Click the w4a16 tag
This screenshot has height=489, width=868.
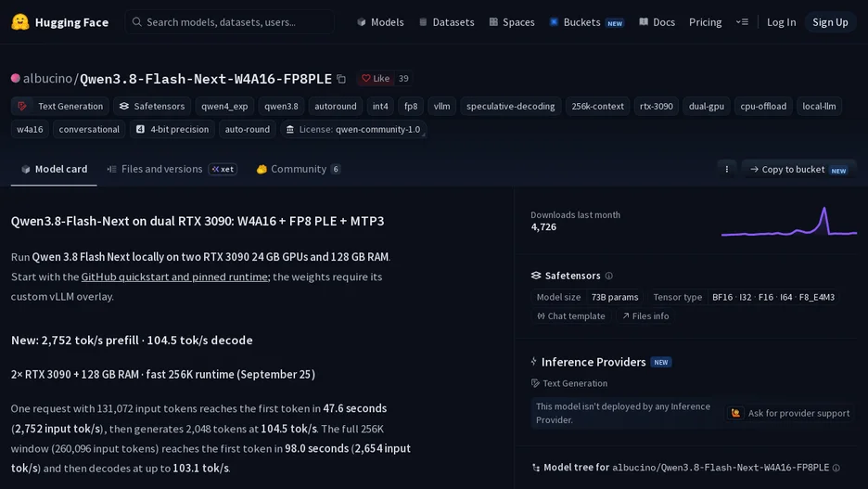pos(30,129)
